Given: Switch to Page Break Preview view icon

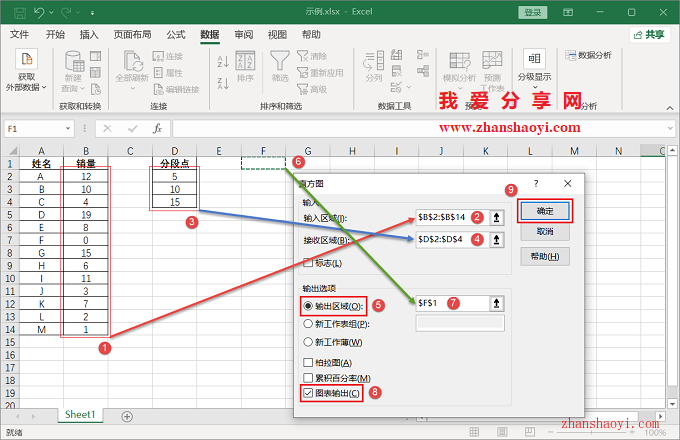Looking at the screenshot, I should tap(530, 432).
